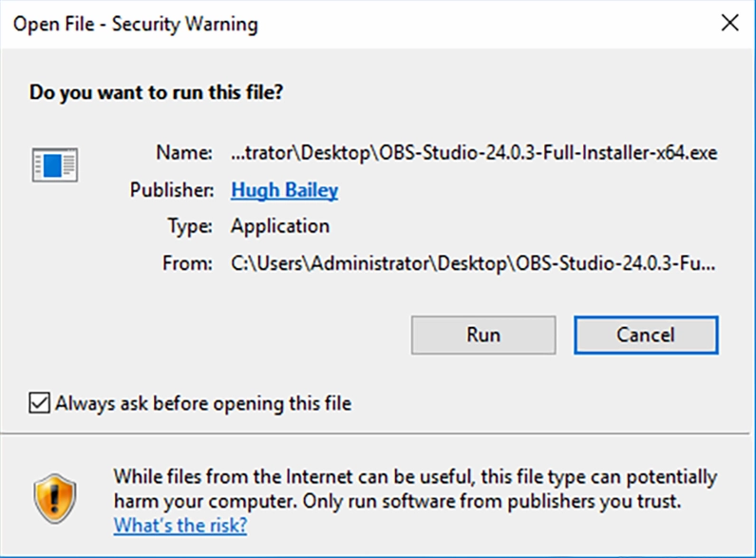The image size is (756, 558).
Task: Click the "While files from the Internet" warning line
Action: coord(414,476)
